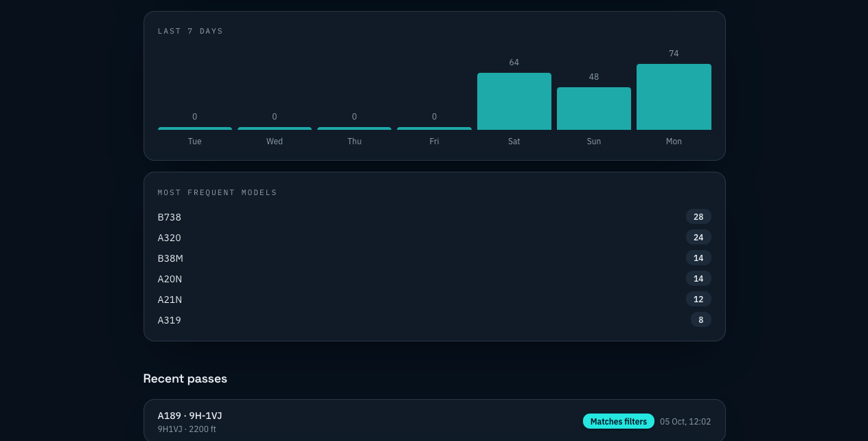Viewport: 868px width, 441px height.
Task: Click the MOST FREQUENT MODELS heading
Action: pyautogui.click(x=218, y=192)
